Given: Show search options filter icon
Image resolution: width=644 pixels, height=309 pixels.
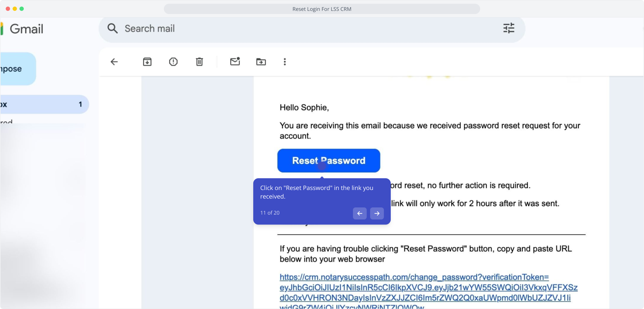Looking at the screenshot, I should tap(509, 28).
